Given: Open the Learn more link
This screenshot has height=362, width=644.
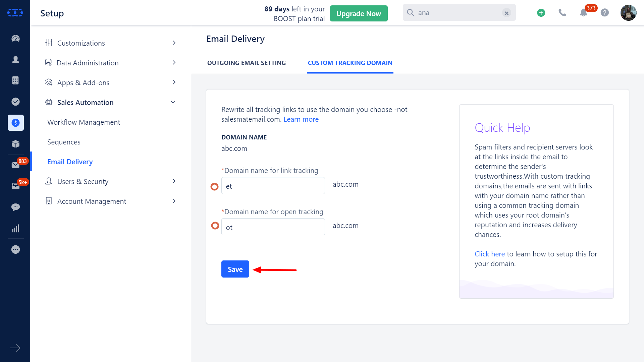Looking at the screenshot, I should (x=301, y=119).
